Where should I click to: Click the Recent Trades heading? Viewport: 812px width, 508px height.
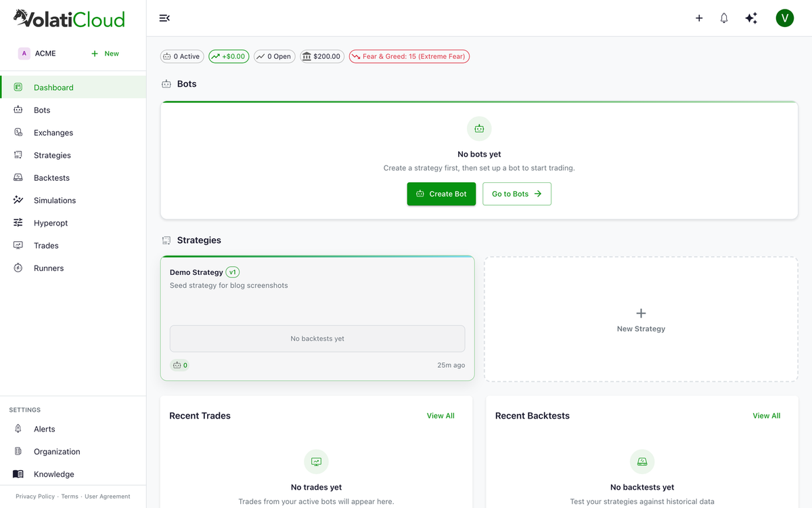[200, 416]
